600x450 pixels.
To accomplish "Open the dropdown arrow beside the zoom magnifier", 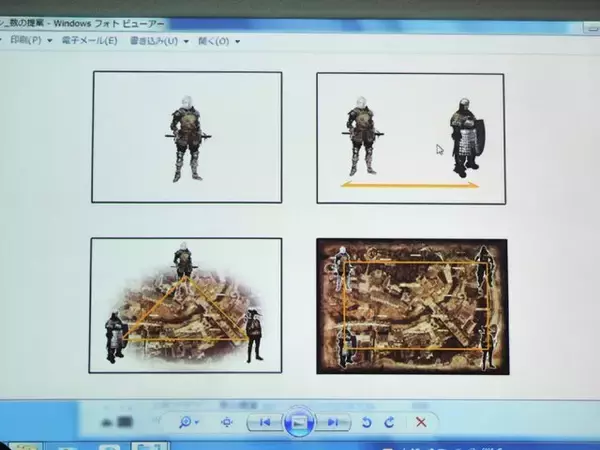I will pyautogui.click(x=198, y=423).
